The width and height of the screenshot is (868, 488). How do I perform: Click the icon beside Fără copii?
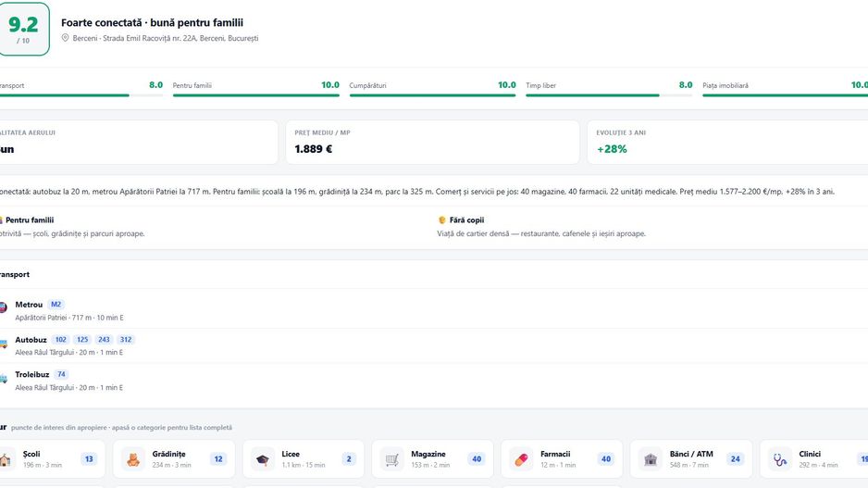441,219
